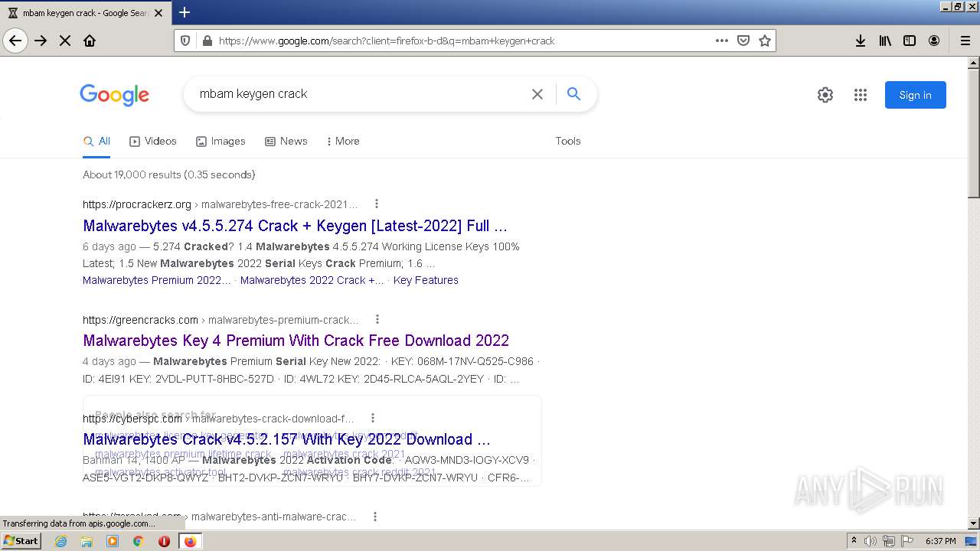Open the red Opera icon in taskbar
Image resolution: width=980 pixels, height=551 pixels.
pyautogui.click(x=164, y=541)
